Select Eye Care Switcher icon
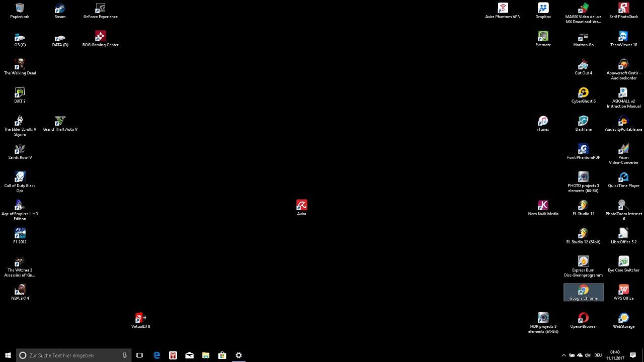 coord(623,264)
